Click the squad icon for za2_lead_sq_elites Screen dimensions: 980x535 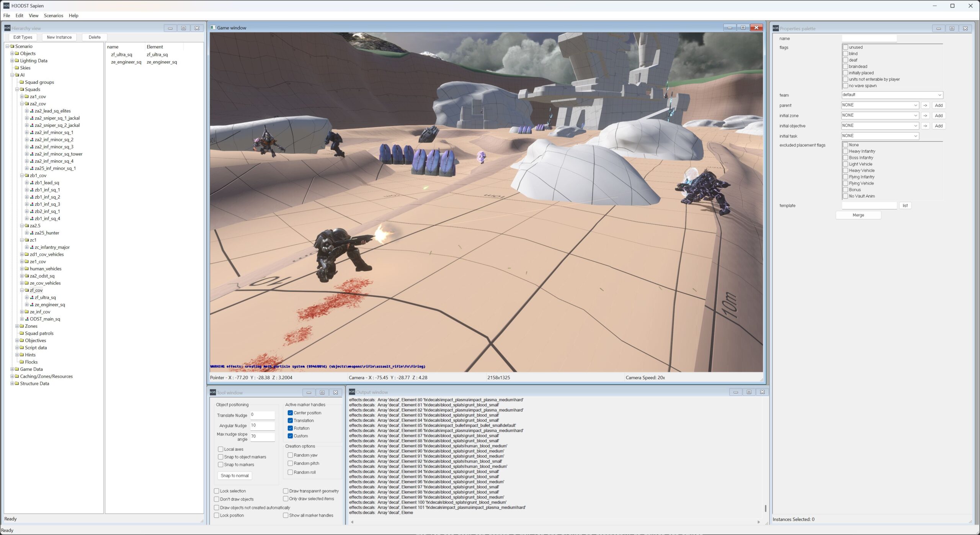[x=32, y=111]
